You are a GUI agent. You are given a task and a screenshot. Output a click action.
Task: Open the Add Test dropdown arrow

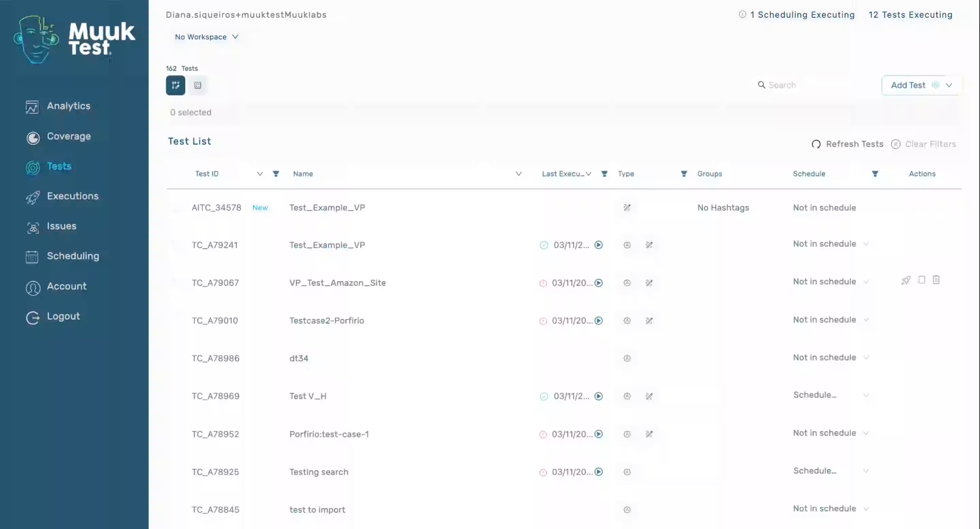pyautogui.click(x=949, y=85)
